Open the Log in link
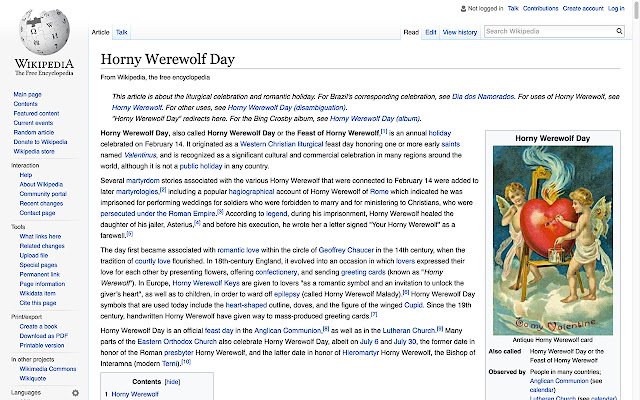This screenshot has height=400, width=640. (x=616, y=9)
